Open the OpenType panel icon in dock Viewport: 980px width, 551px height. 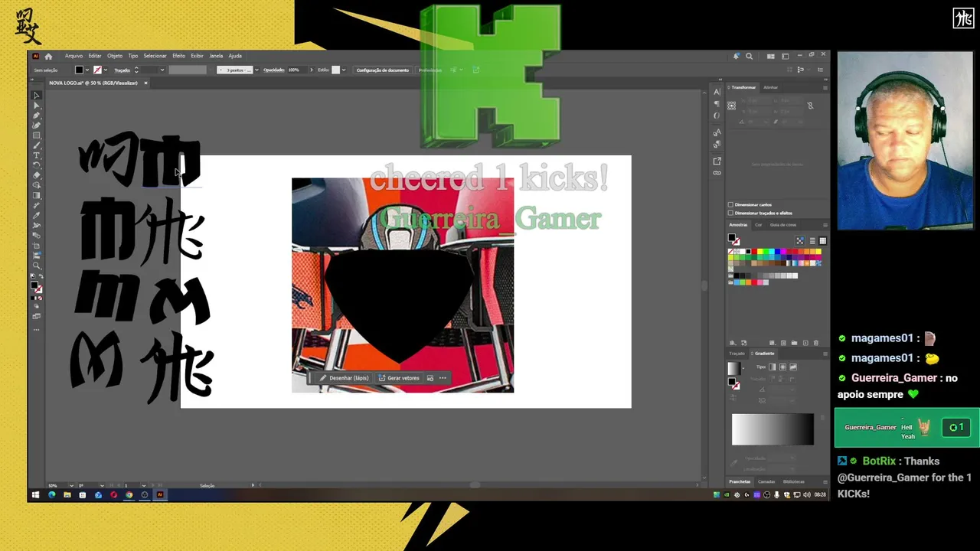[x=717, y=116]
